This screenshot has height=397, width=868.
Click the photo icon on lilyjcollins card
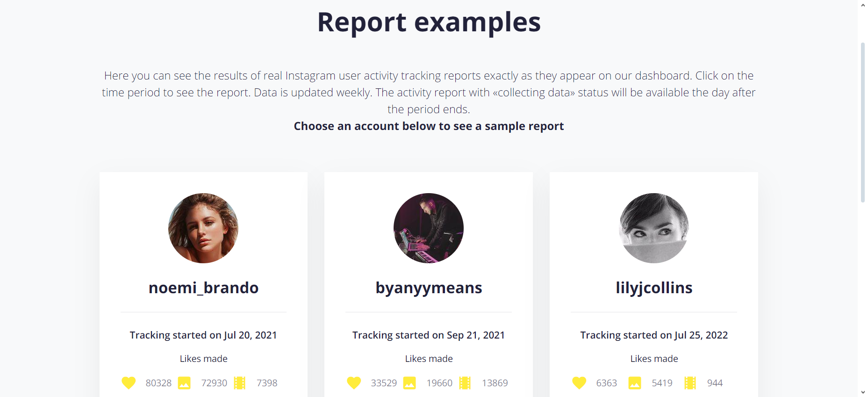tap(635, 383)
